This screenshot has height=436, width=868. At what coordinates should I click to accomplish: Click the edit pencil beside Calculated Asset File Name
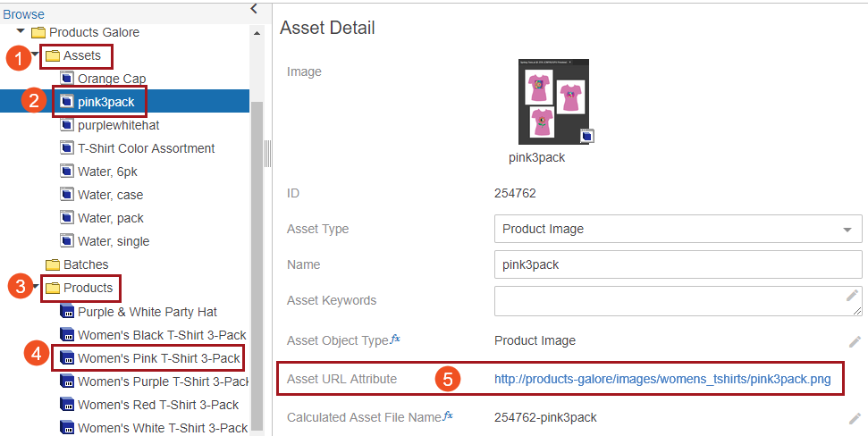(x=855, y=417)
